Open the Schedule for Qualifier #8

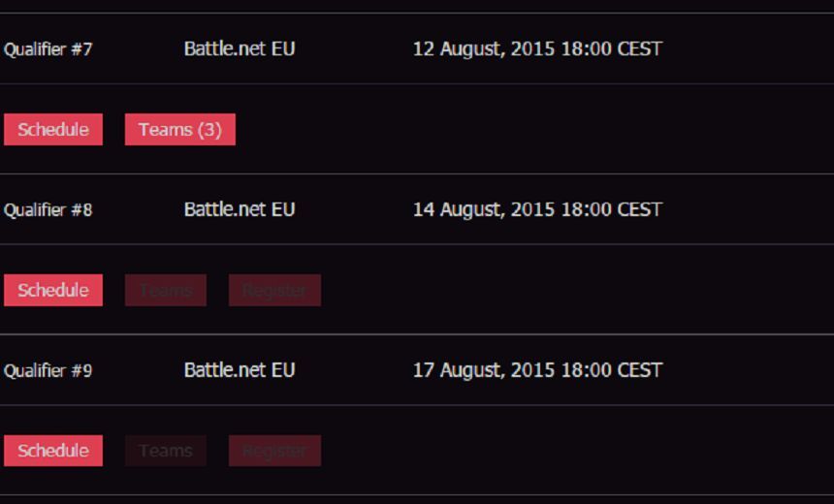pos(53,291)
